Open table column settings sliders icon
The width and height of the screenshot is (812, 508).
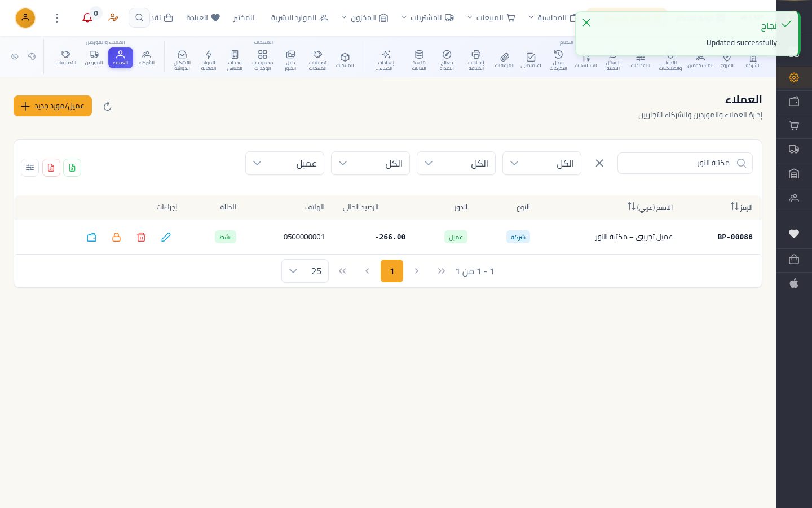click(30, 168)
